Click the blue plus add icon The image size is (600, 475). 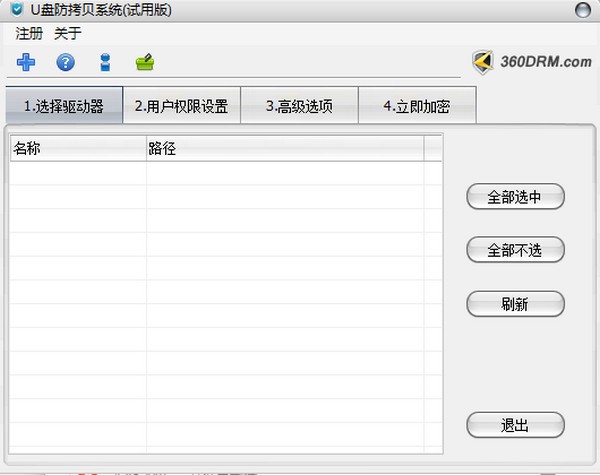pos(26,62)
